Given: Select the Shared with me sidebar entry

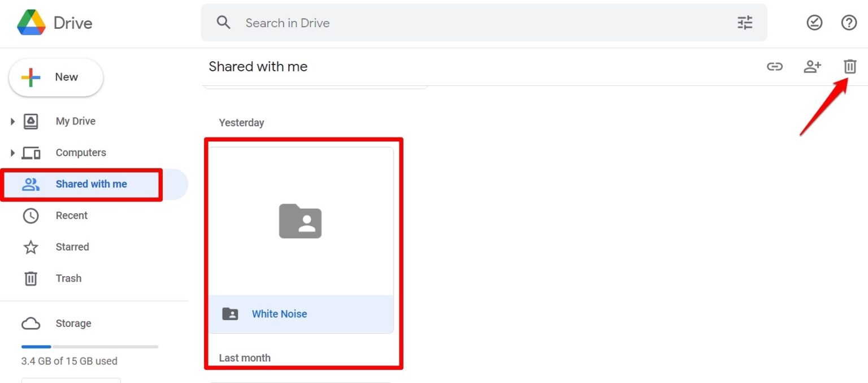Looking at the screenshot, I should click(x=91, y=184).
